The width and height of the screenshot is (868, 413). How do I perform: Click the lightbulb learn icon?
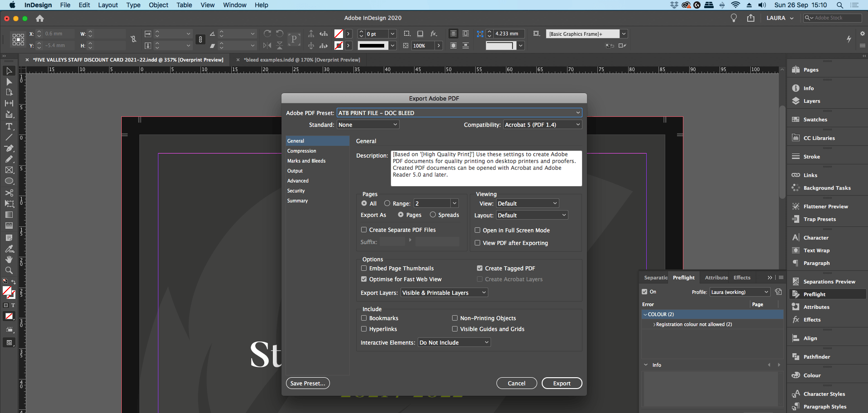point(734,18)
